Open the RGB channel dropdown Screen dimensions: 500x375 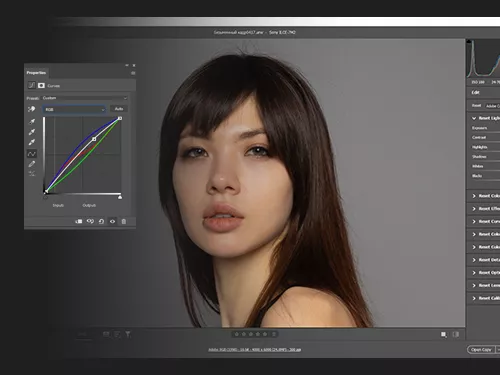tap(74, 109)
